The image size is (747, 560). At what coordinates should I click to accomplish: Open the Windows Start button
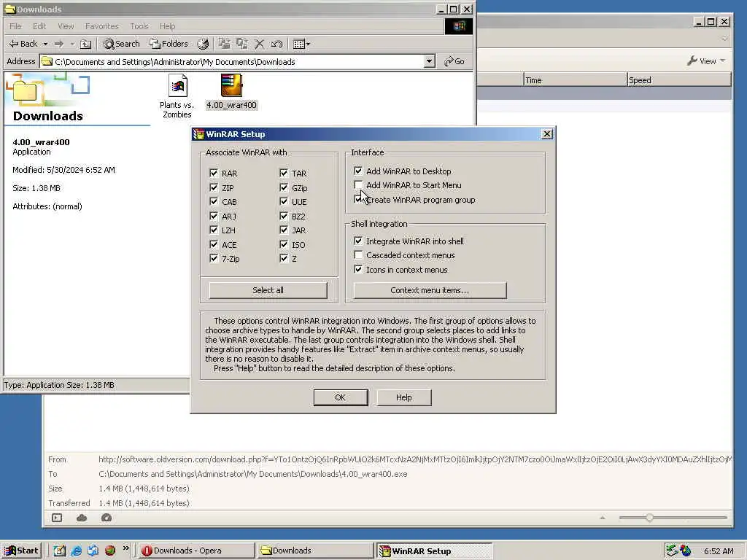[21, 551]
